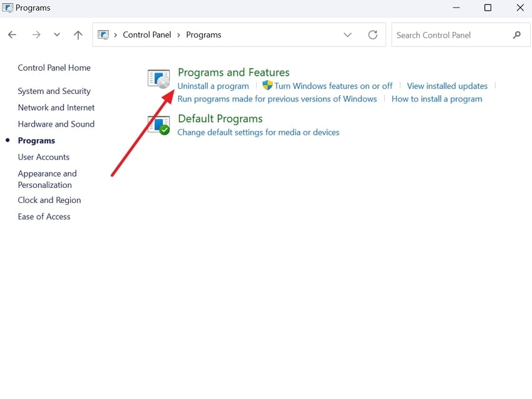Refresh the Programs page
The image size is (532, 399).
[x=373, y=34]
